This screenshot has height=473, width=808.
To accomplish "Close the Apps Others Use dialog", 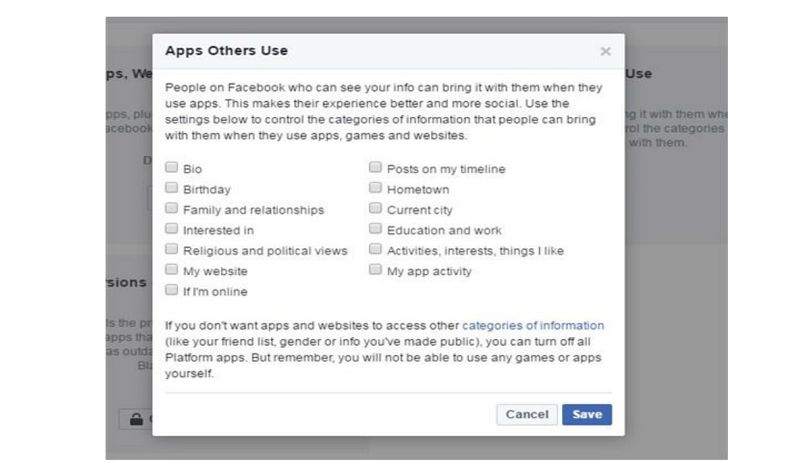I will point(605,51).
